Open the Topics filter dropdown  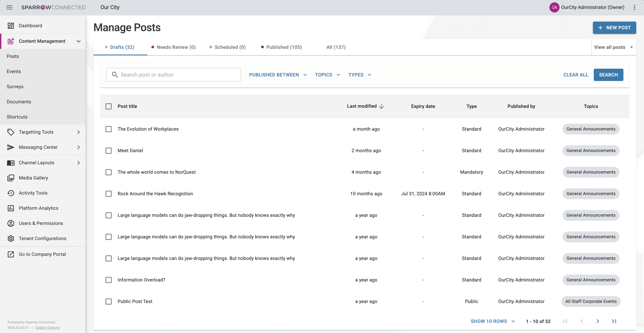pyautogui.click(x=328, y=75)
